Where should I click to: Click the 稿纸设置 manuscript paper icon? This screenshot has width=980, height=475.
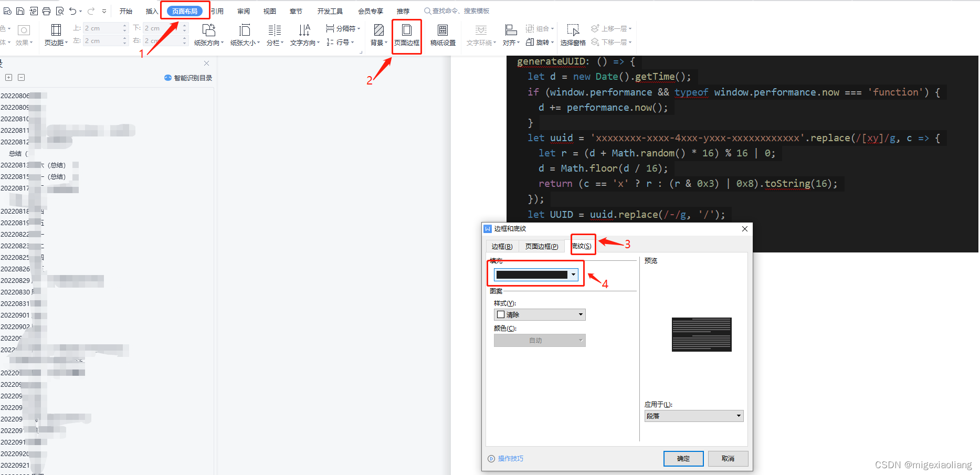coord(442,30)
